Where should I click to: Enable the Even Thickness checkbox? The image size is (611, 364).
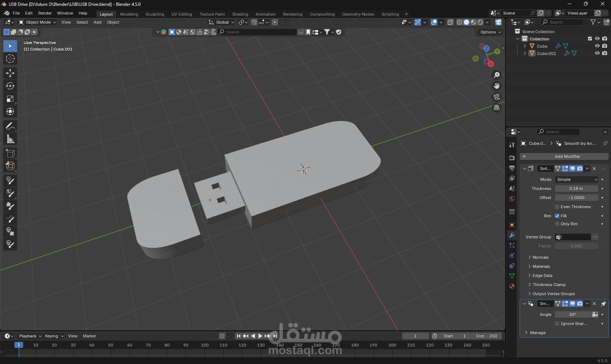[557, 207]
